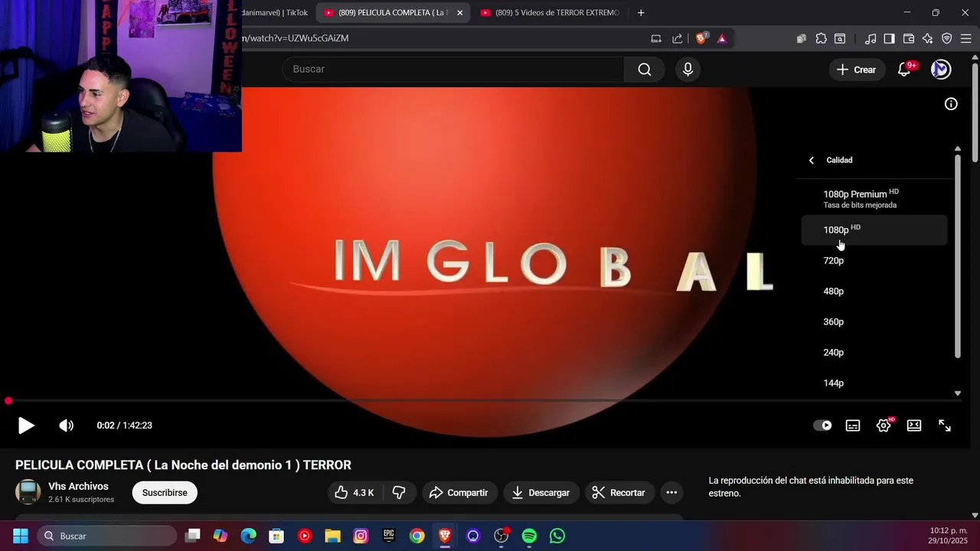The image size is (980, 551).
Task: Open OBS Studio from the taskbar
Action: point(501,536)
